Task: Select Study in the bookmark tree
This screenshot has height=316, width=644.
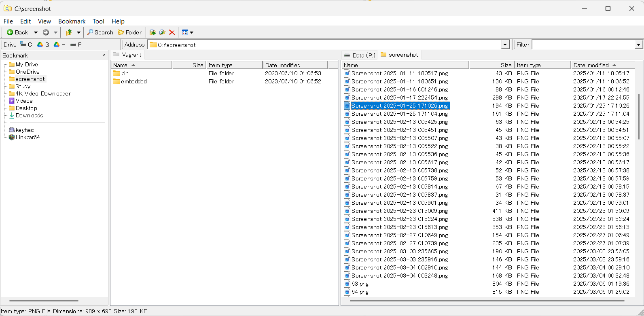Action: [x=23, y=86]
